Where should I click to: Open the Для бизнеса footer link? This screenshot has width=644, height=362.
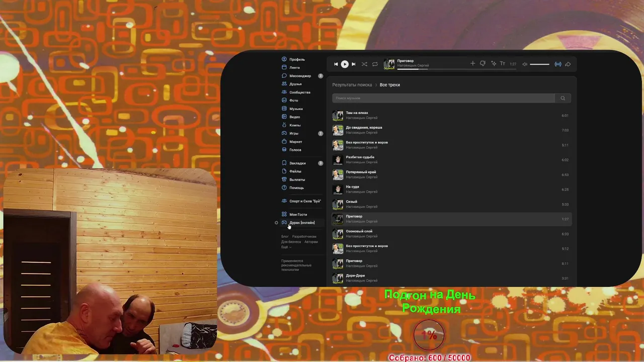(x=291, y=242)
